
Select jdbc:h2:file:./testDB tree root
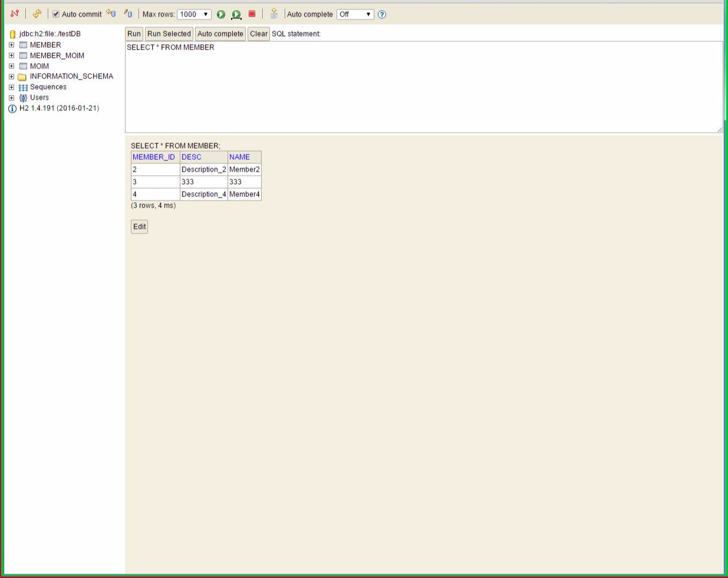pyautogui.click(x=50, y=34)
